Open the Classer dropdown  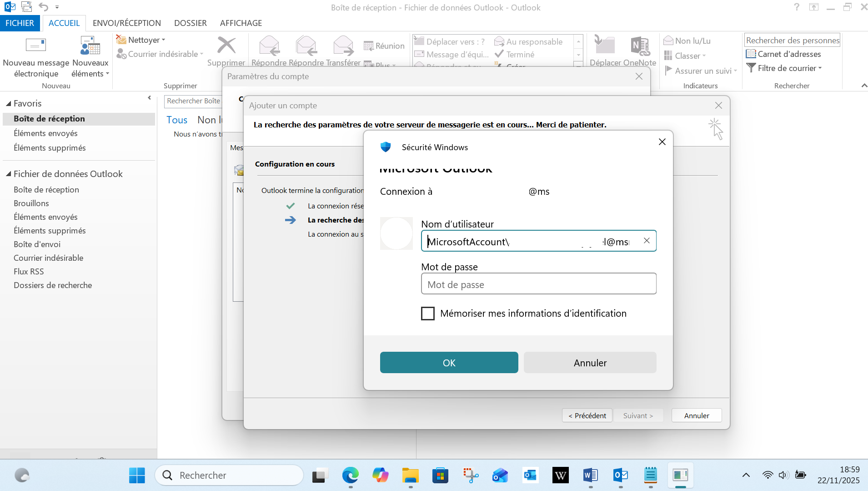coord(685,56)
